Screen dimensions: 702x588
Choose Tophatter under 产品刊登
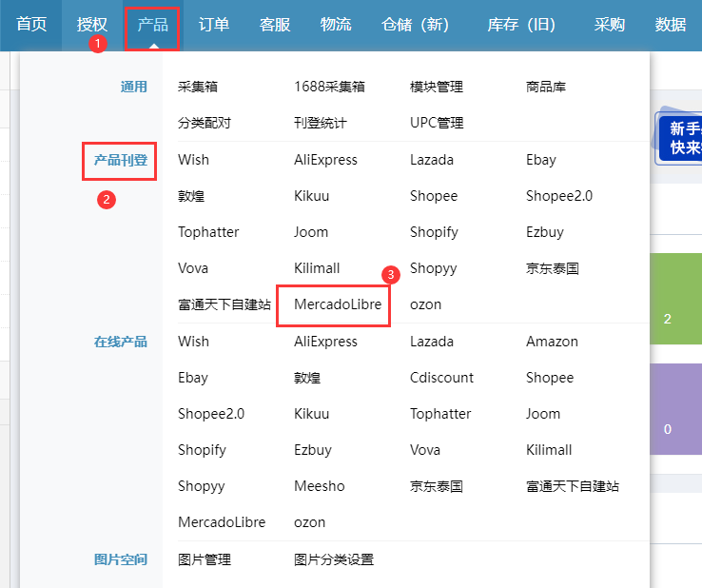208,232
